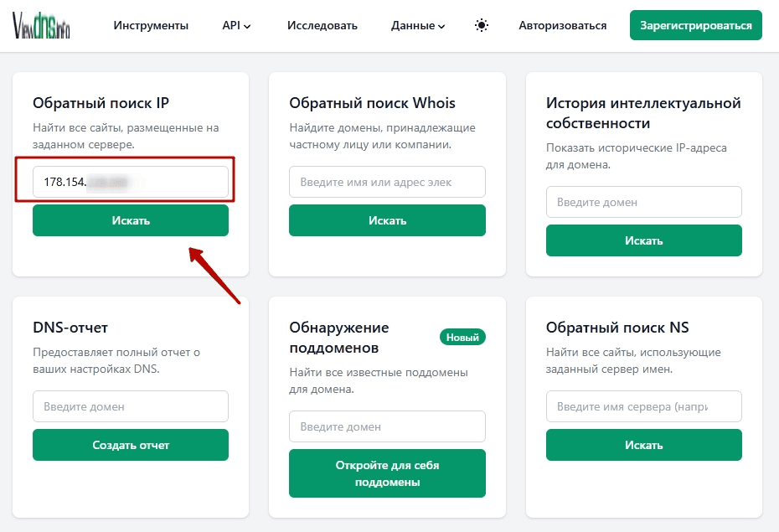Screen dimensions: 779x532
Task: Go to the Исследовать page
Action: pos(322,25)
